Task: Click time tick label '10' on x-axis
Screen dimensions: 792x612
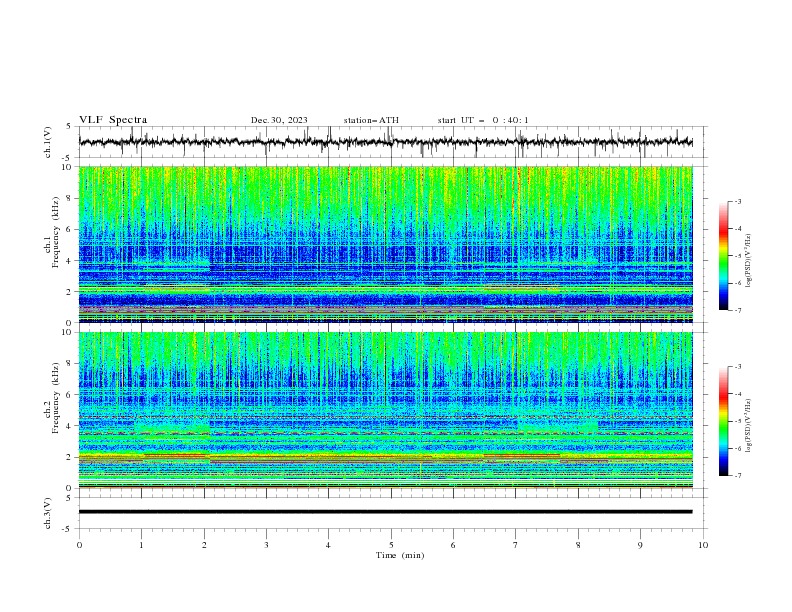Action: [x=703, y=545]
